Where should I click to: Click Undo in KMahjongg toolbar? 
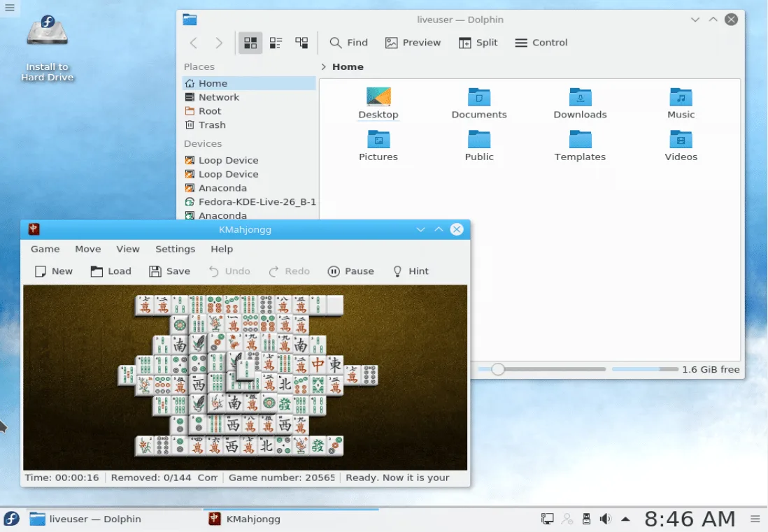(x=229, y=271)
